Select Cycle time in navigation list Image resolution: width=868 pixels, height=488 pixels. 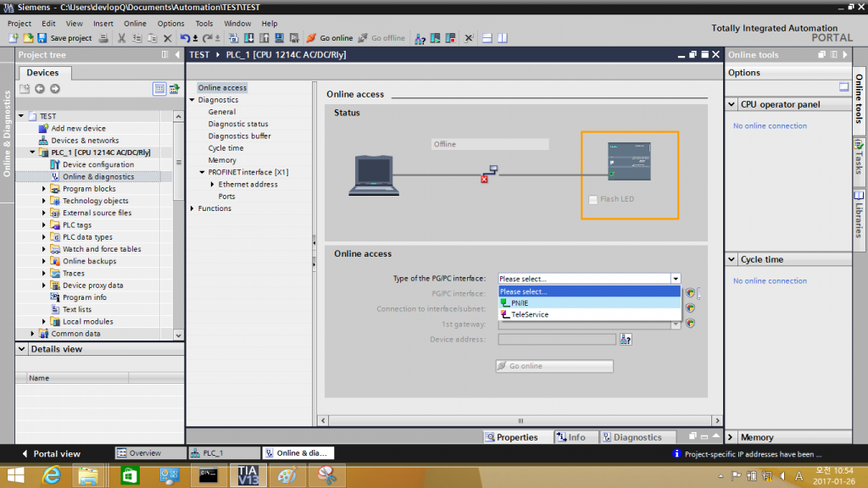click(225, 148)
